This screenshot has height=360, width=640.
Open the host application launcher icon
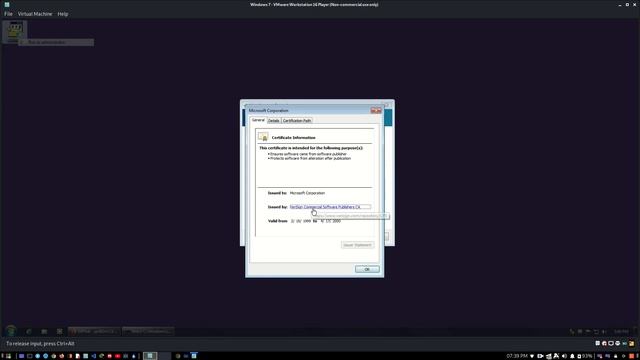(x=8, y=356)
